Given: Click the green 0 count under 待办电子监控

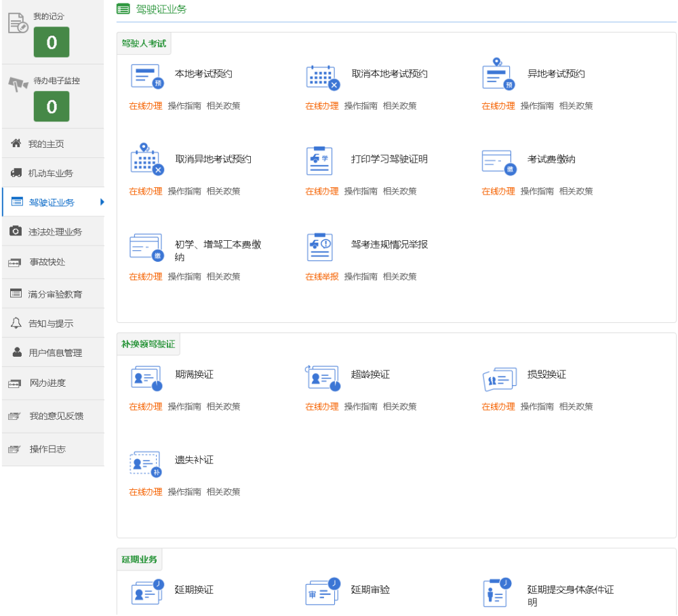Looking at the screenshot, I should (52, 107).
